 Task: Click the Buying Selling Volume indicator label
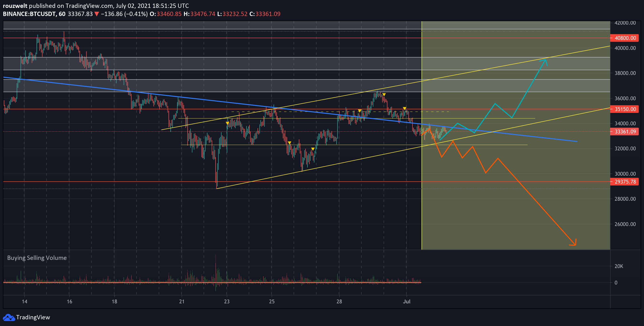[x=37, y=258]
